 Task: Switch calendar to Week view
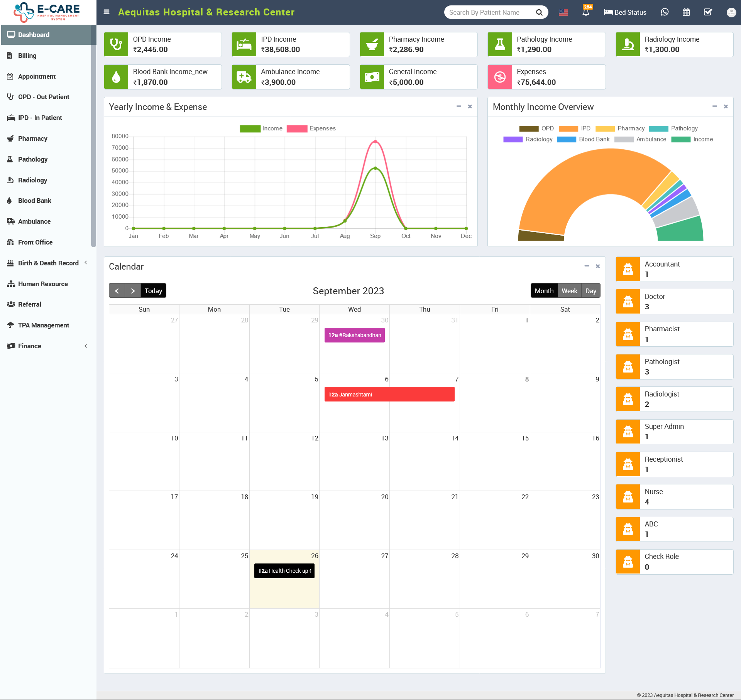pyautogui.click(x=570, y=290)
